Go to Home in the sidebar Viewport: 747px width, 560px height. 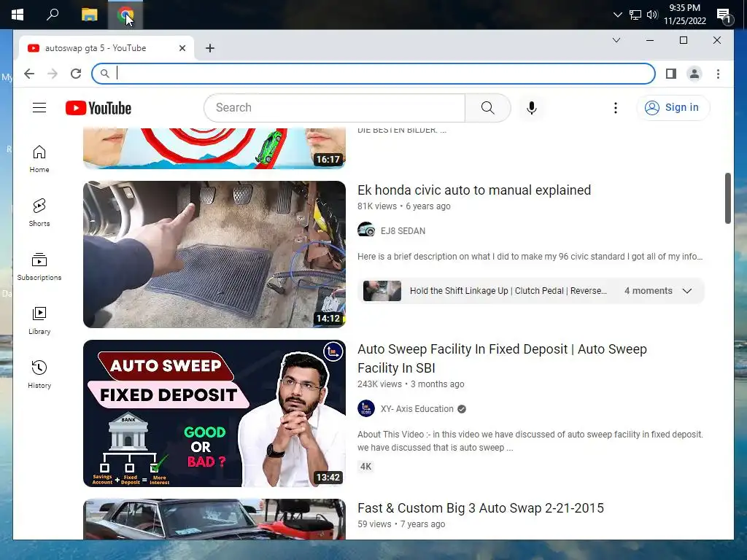click(39, 159)
